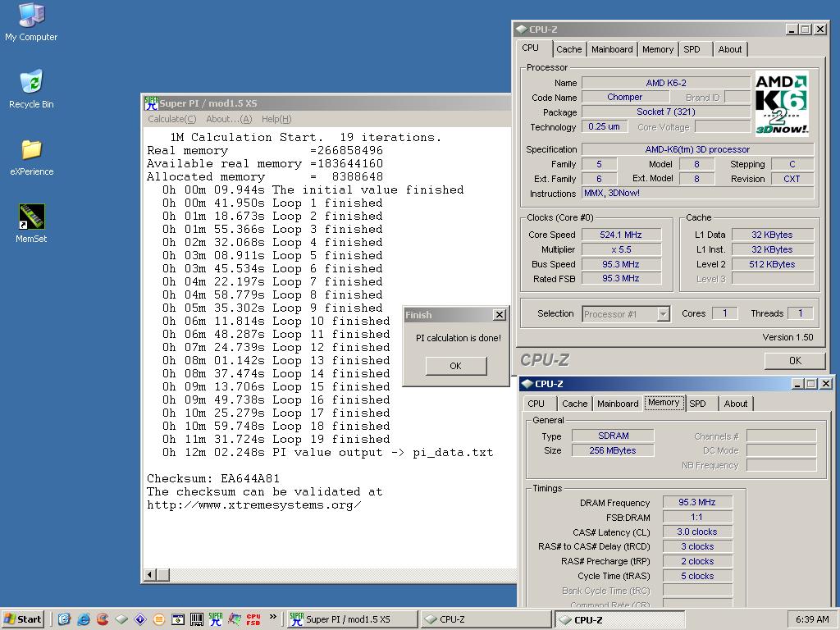Click the memory Size field 256 MBytes
840x630 pixels.
(614, 450)
